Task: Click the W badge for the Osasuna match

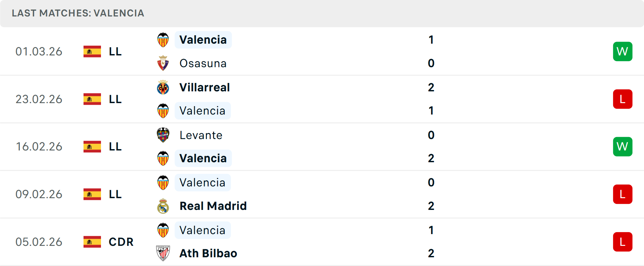Action: 623,51
